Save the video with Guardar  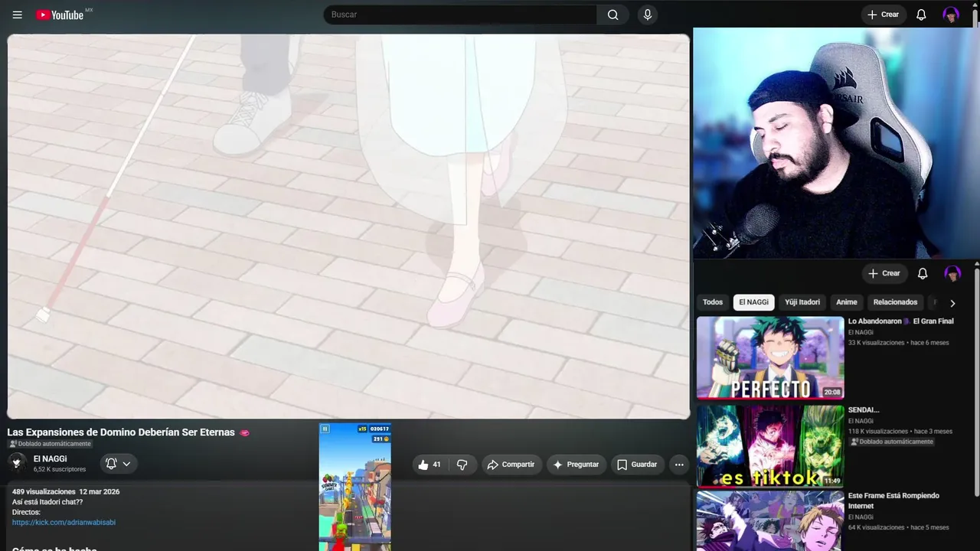point(637,465)
